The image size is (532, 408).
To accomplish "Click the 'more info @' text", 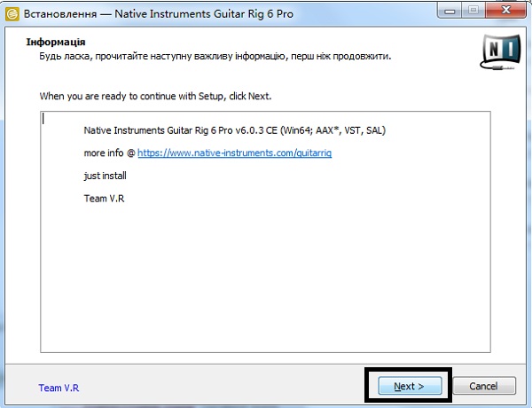I will 109,153.
